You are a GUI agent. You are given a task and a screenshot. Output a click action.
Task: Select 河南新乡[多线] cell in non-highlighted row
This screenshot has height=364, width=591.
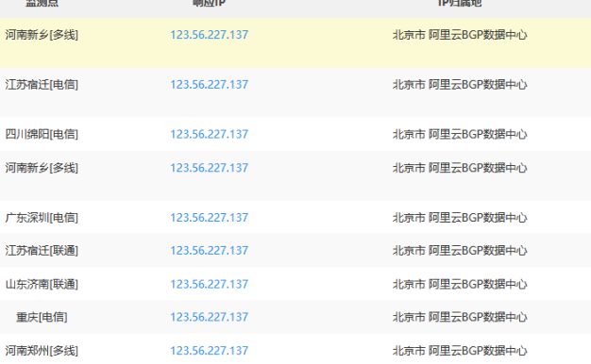[x=42, y=168]
